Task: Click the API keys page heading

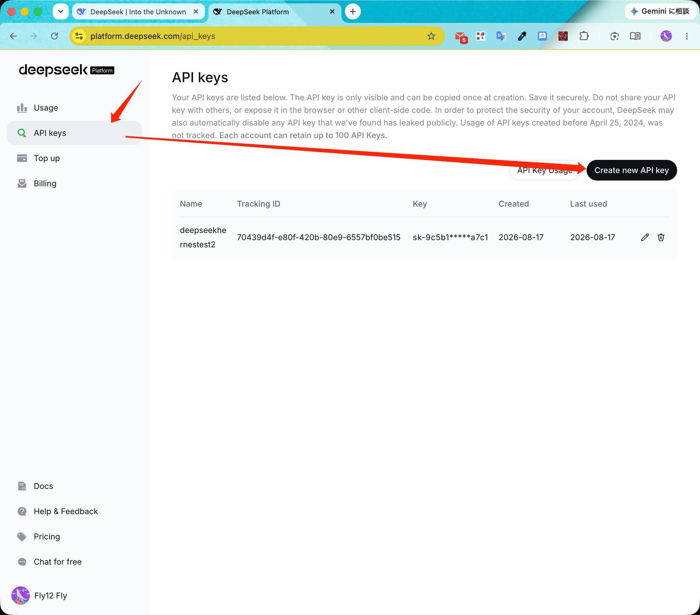Action: [200, 78]
